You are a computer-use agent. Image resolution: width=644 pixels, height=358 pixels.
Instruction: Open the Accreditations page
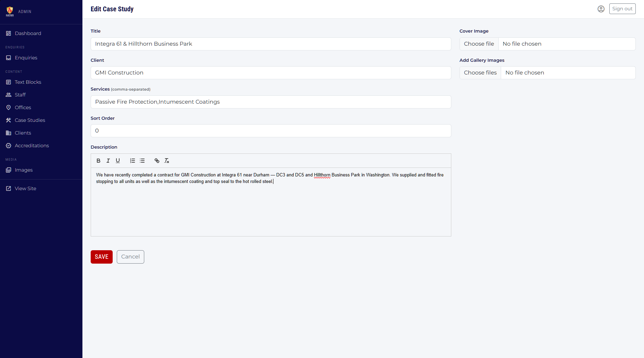pos(32,146)
